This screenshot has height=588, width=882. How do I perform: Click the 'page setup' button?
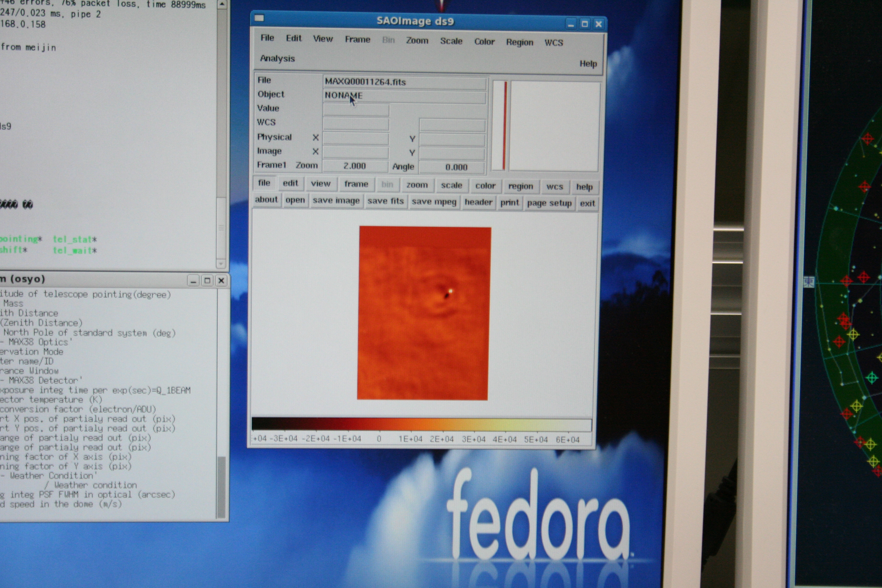tap(549, 204)
